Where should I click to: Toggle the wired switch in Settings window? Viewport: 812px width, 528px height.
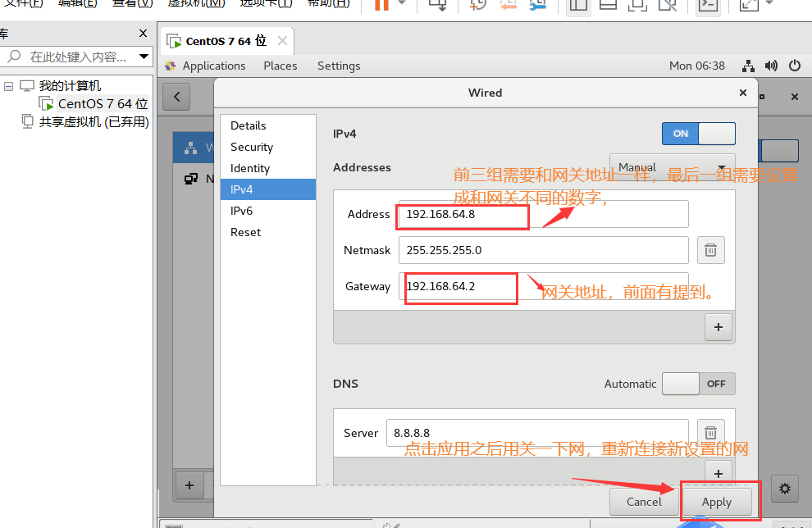[x=778, y=151]
